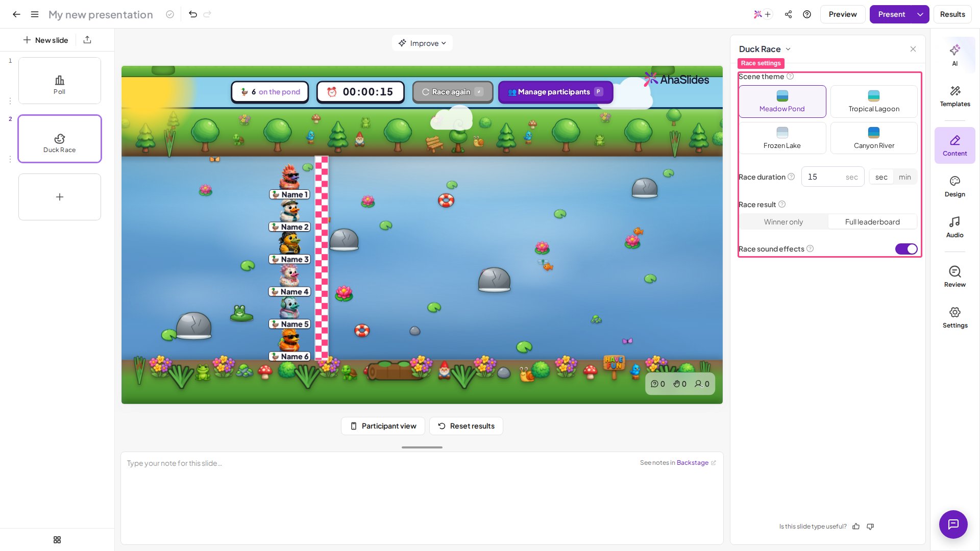Viewport: 980px width, 551px height.
Task: Open the Improve dropdown
Action: pos(422,43)
